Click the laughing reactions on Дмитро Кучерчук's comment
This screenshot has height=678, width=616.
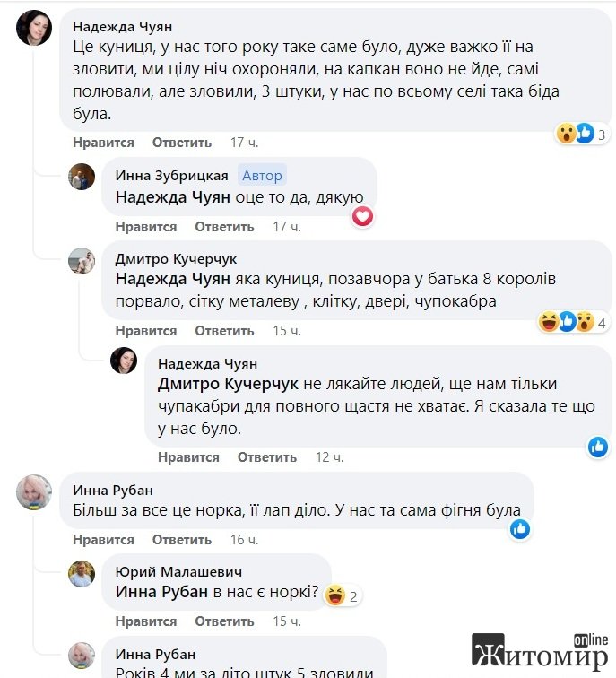point(565,321)
